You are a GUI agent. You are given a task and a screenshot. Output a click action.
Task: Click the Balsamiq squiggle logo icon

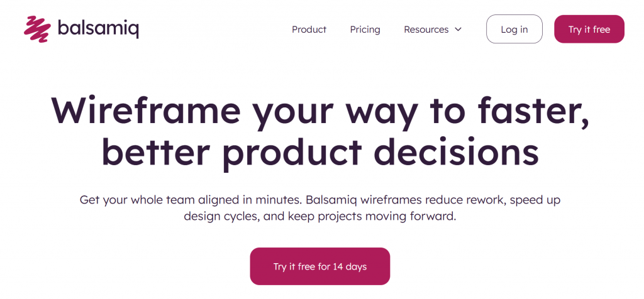tap(37, 29)
